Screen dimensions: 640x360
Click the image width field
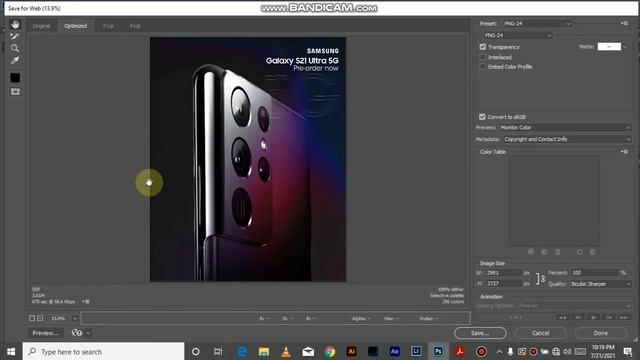(x=504, y=273)
